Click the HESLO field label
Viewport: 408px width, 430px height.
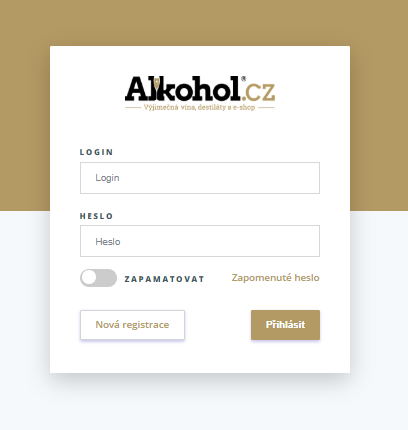click(97, 216)
